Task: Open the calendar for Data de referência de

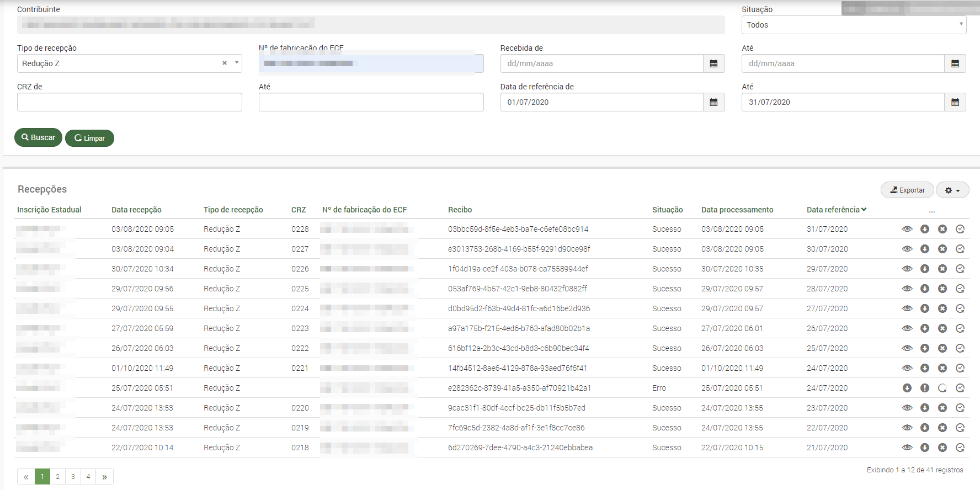Action: [x=713, y=102]
